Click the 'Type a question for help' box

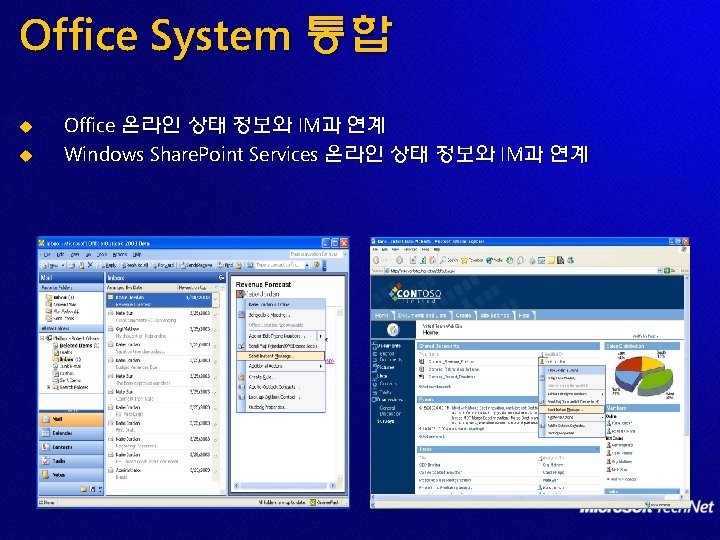(315, 254)
